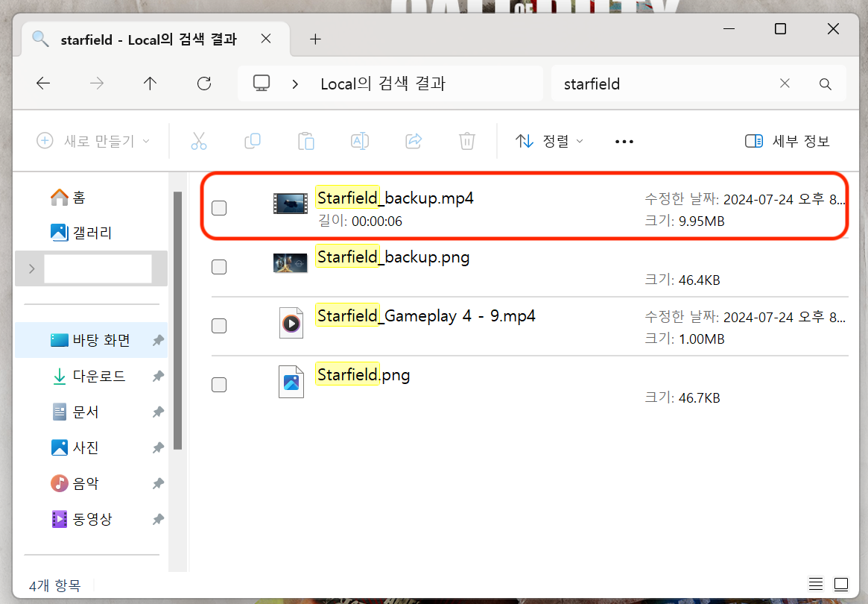This screenshot has height=604, width=868.
Task: Click the 46.7KB size text
Action: 699,398
